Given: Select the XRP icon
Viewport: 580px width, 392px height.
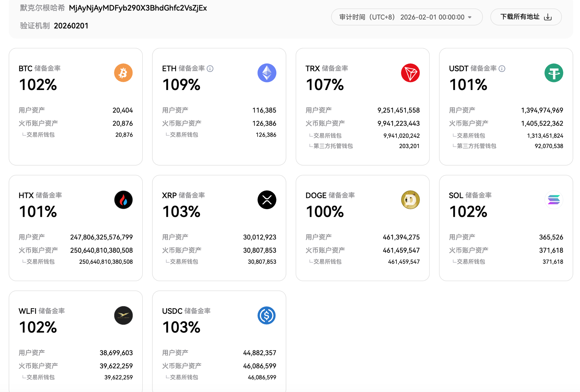Looking at the screenshot, I should 267,200.
